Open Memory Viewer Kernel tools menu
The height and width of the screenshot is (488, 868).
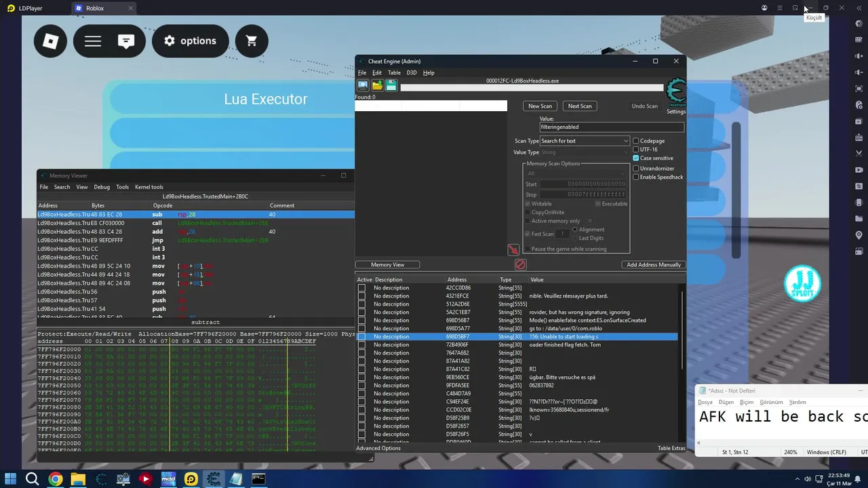tap(149, 187)
